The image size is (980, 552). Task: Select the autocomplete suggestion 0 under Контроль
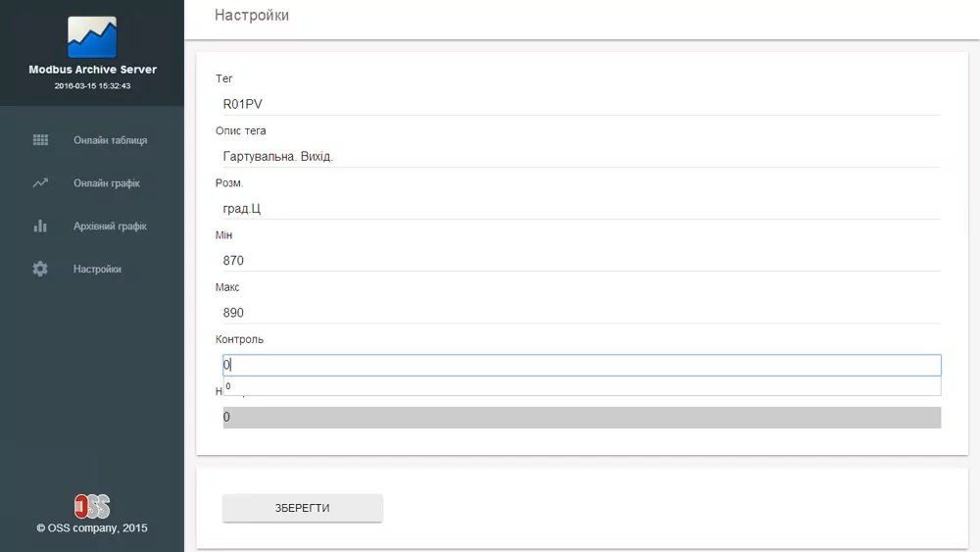coord(581,386)
